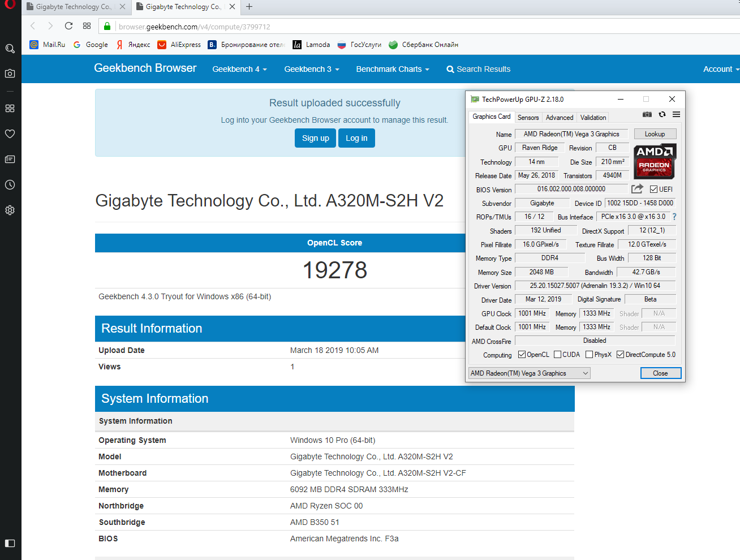Open Google bookmark
Screen dimensions: 740x560
click(91, 45)
